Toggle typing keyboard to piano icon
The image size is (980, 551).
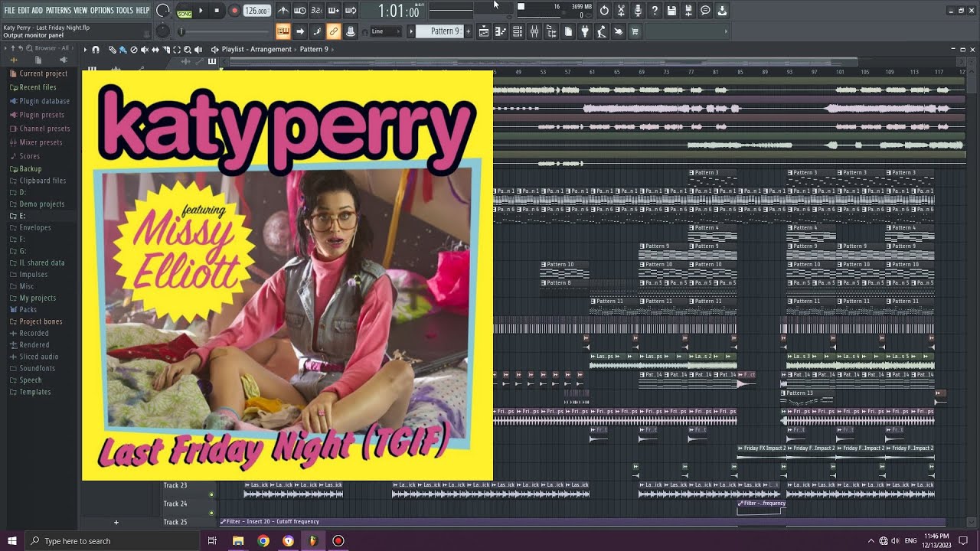tap(283, 31)
